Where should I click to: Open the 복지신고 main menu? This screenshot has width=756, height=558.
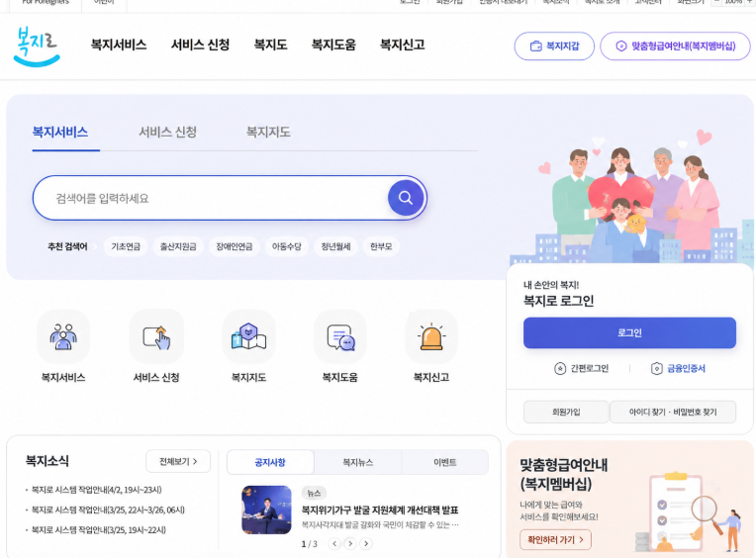pos(402,45)
